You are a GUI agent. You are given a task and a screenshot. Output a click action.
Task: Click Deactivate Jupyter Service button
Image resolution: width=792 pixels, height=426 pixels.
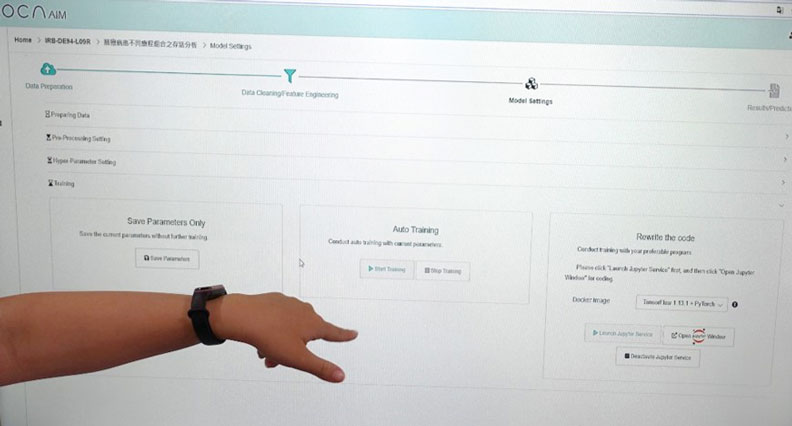(x=658, y=357)
